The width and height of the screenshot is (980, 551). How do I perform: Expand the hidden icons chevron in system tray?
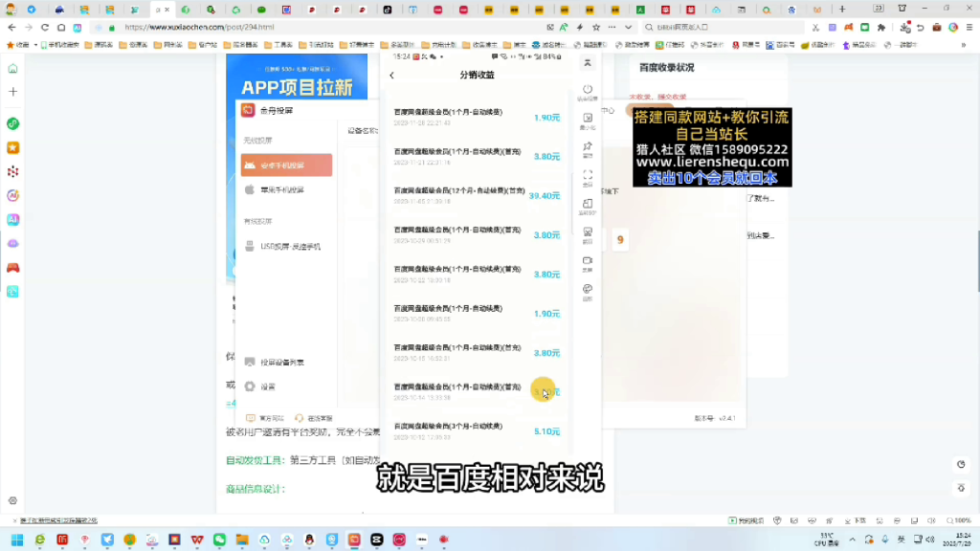(852, 540)
